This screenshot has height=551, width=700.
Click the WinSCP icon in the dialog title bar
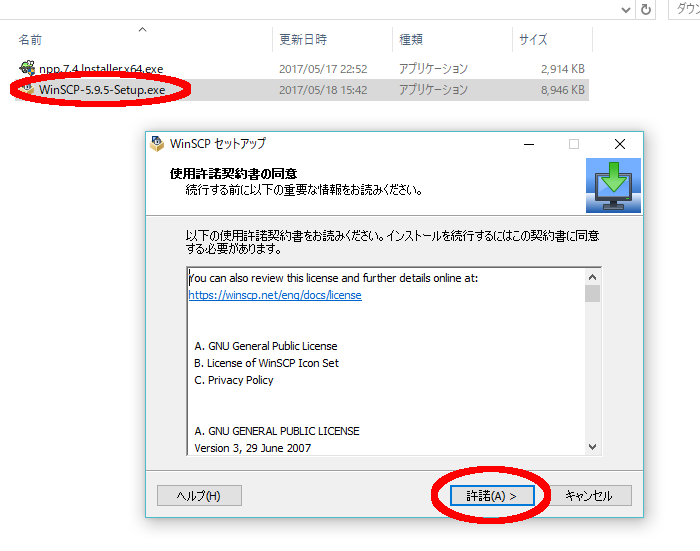pyautogui.click(x=157, y=144)
